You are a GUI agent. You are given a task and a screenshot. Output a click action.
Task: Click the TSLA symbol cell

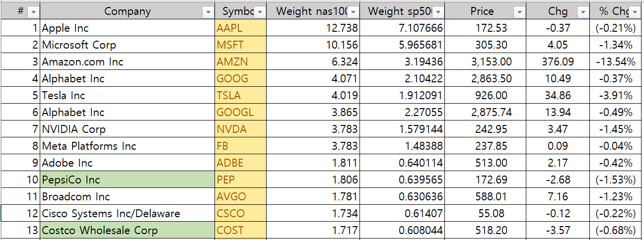(241, 96)
